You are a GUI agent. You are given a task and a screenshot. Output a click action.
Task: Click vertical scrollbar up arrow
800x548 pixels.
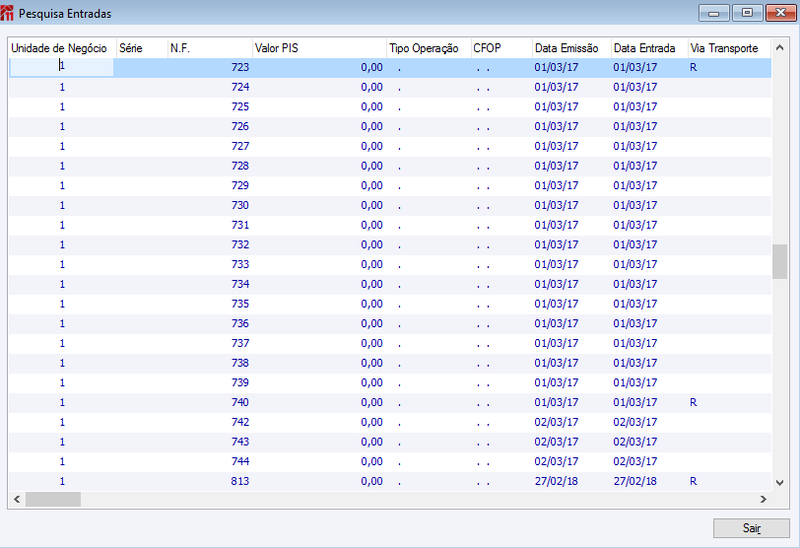pyautogui.click(x=780, y=47)
